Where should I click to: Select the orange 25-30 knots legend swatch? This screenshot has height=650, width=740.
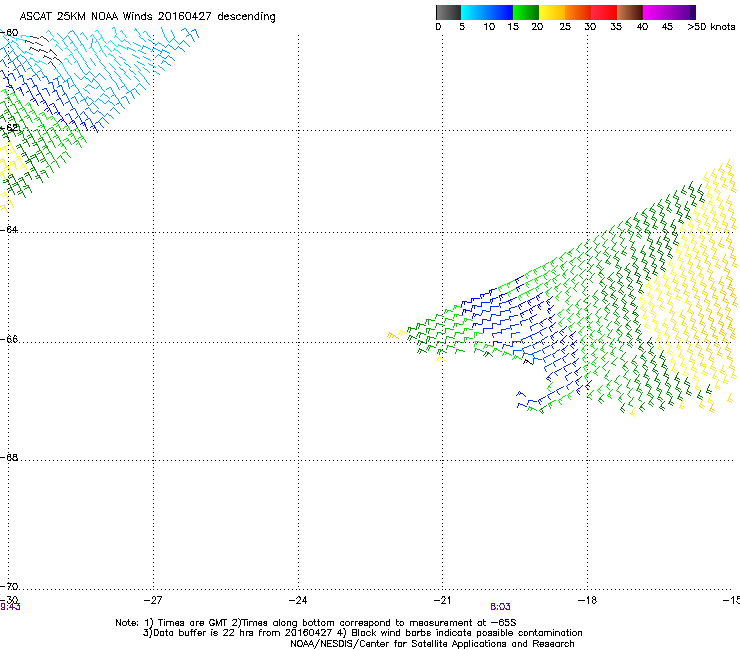578,12
